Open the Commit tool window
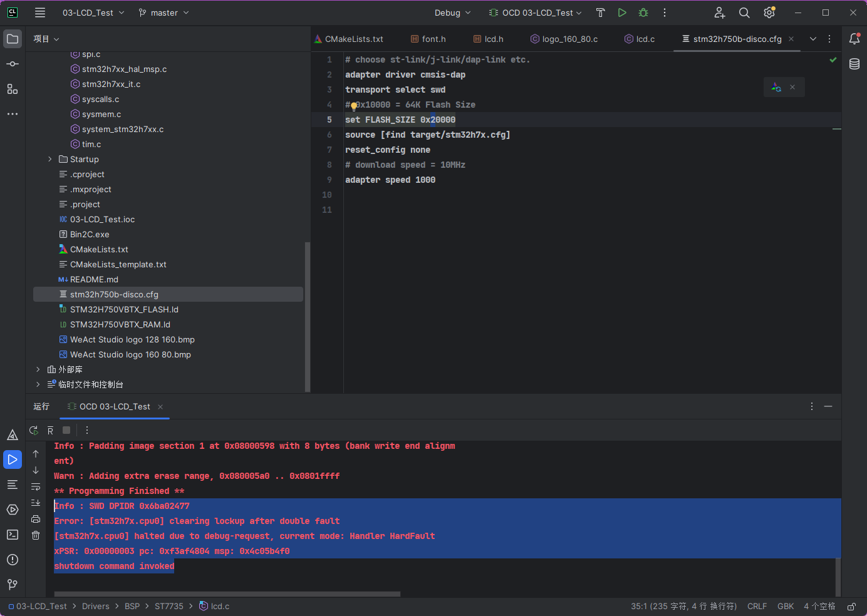The image size is (867, 616). coord(13,63)
